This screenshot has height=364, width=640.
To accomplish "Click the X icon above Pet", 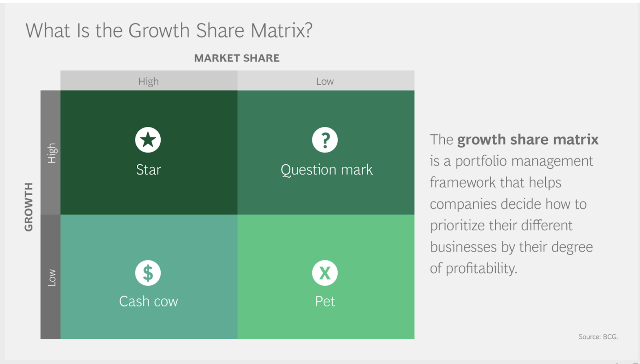I will 325,273.
